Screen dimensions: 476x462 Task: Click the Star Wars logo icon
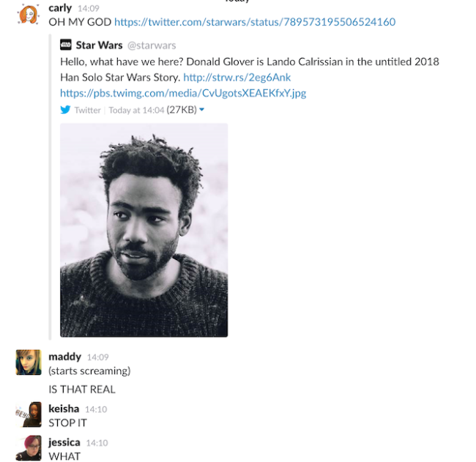pyautogui.click(x=66, y=45)
